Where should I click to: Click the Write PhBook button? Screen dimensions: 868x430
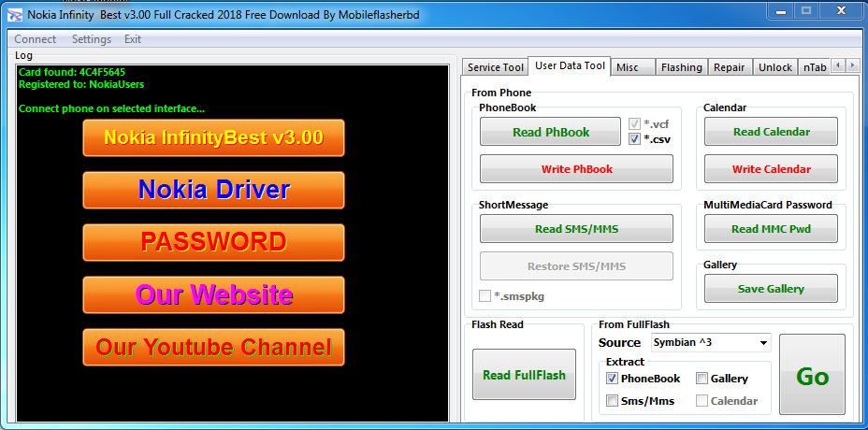(576, 169)
